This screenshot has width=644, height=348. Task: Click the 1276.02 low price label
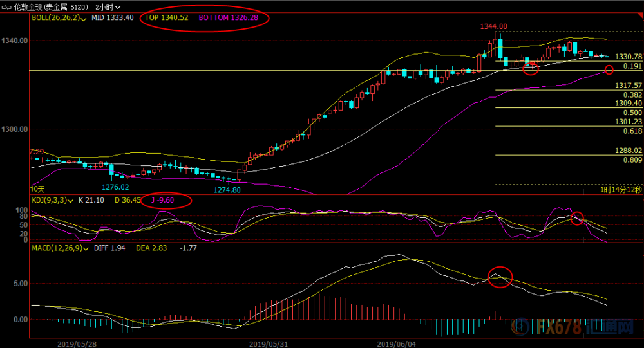pyautogui.click(x=115, y=187)
